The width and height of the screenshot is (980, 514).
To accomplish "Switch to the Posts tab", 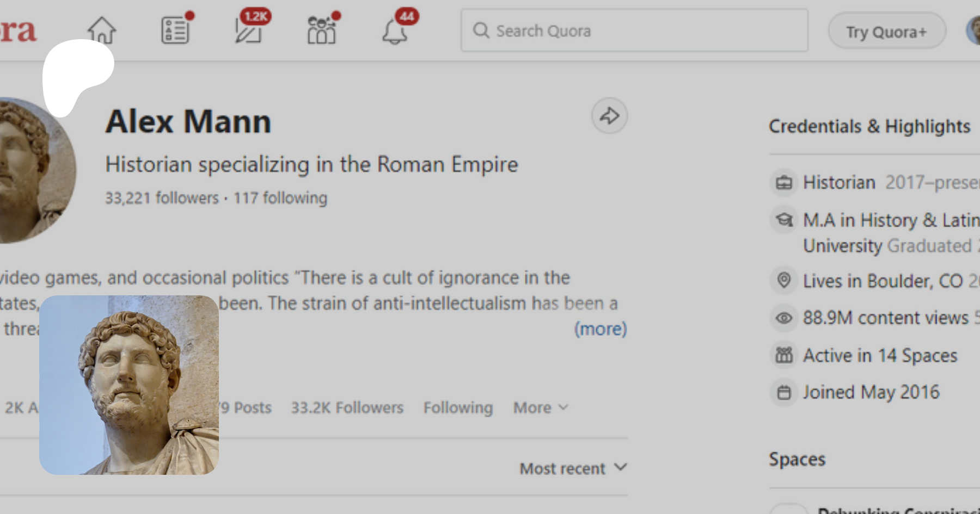I will [248, 407].
